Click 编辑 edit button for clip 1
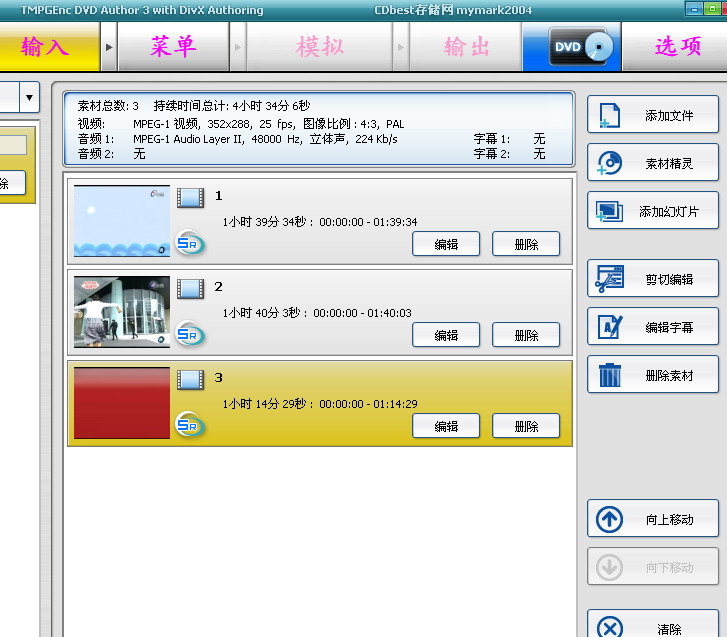727x637 pixels. pyautogui.click(x=446, y=244)
